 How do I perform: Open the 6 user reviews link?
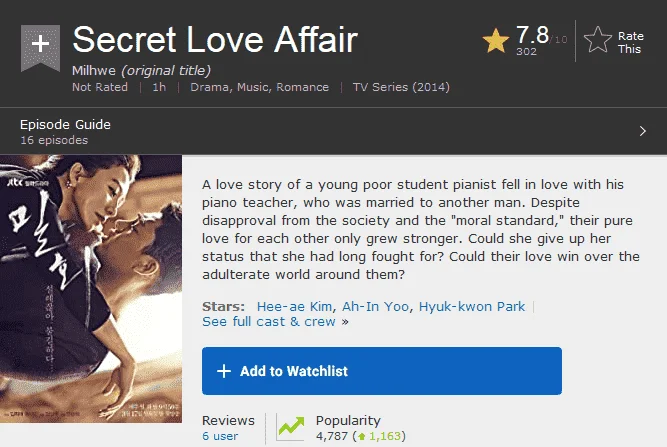click(220, 436)
